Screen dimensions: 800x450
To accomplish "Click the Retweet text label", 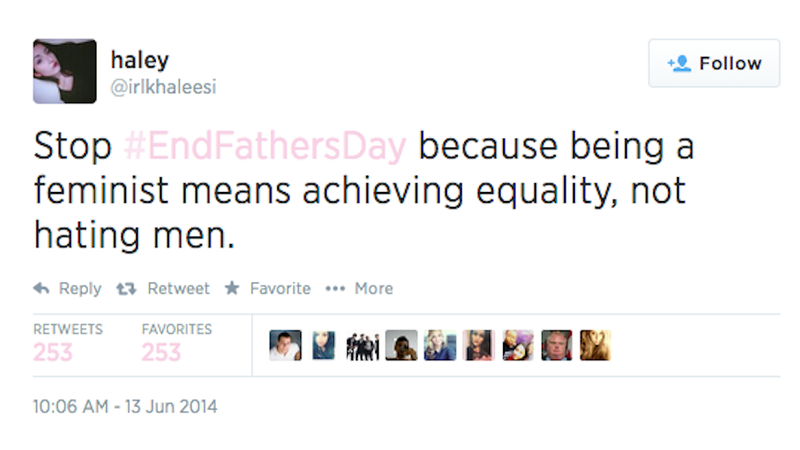I will pyautogui.click(x=179, y=289).
